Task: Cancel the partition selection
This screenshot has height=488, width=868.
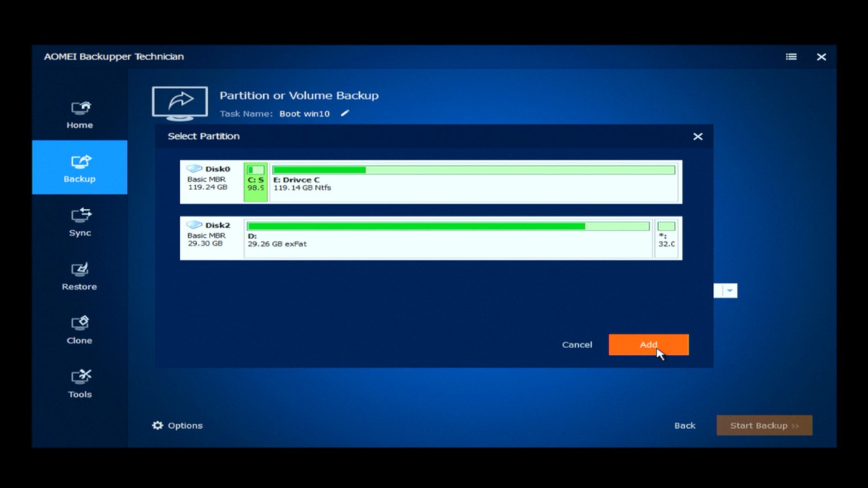Action: (x=577, y=344)
